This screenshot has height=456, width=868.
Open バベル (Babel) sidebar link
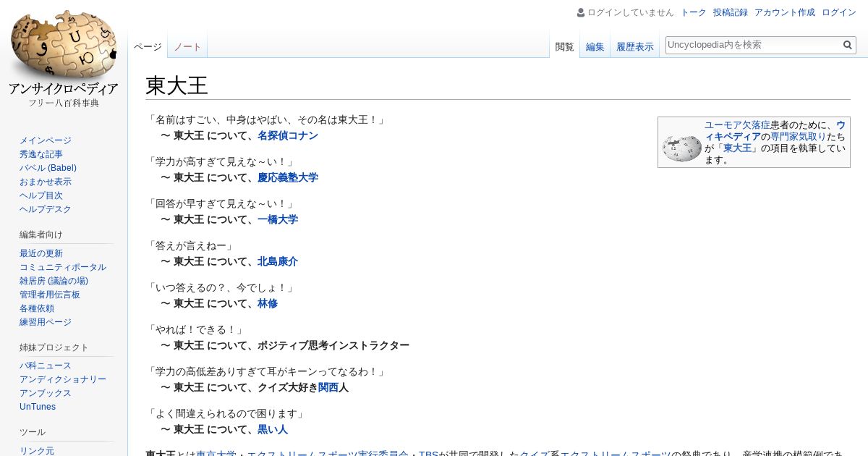[48, 168]
